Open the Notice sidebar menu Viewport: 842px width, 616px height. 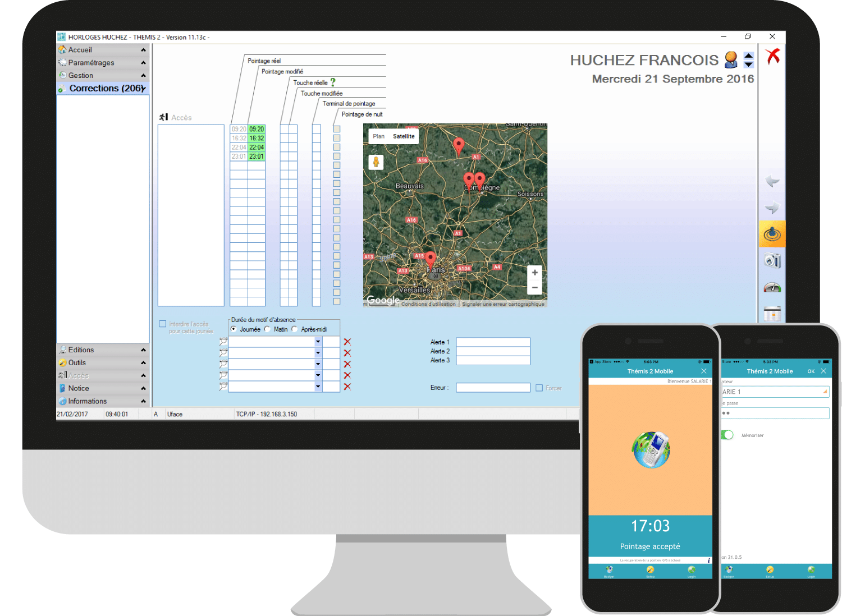[103, 388]
